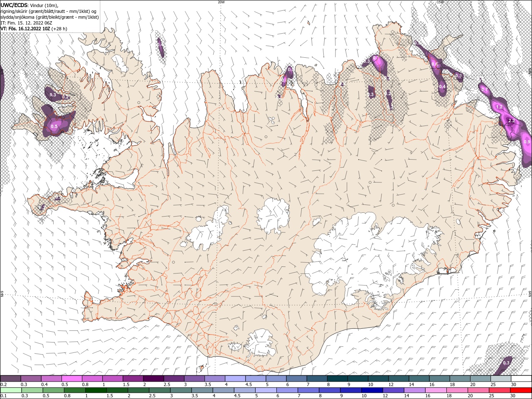Click the 4.5 label in the upper legend row
The width and height of the screenshot is (532, 399).
click(x=249, y=384)
